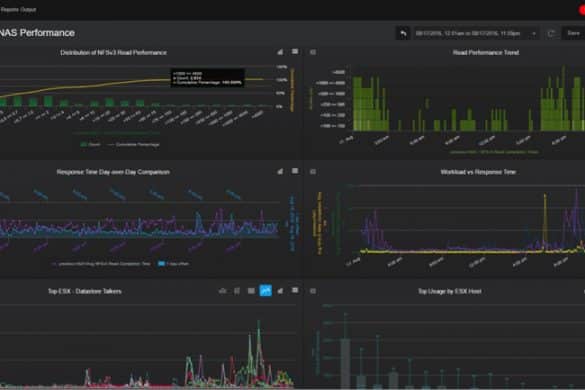
Task: Click the highlighted blue line chart icon
Action: 266,291
